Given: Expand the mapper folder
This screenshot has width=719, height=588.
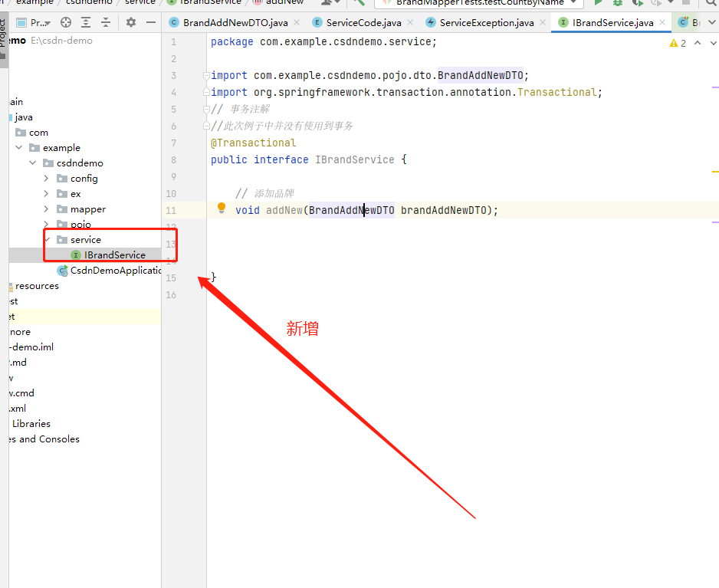Looking at the screenshot, I should point(46,209).
